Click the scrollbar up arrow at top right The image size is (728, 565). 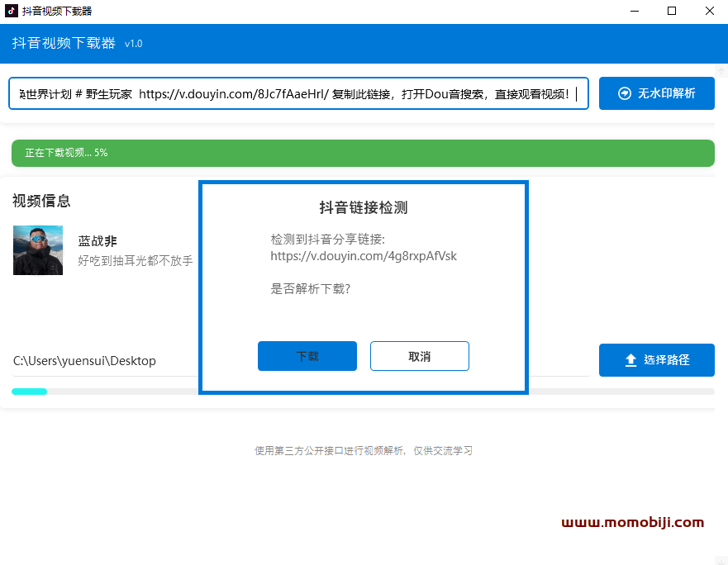pos(721,71)
